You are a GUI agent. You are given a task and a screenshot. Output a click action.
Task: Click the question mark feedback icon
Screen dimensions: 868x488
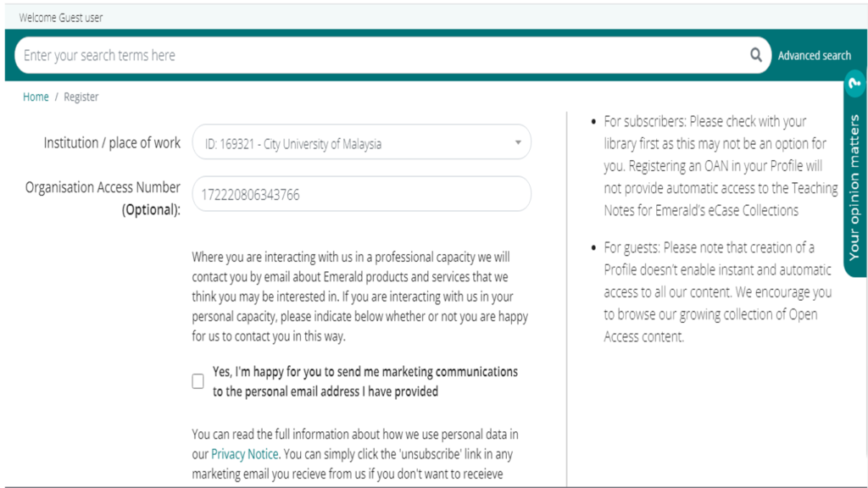(855, 84)
